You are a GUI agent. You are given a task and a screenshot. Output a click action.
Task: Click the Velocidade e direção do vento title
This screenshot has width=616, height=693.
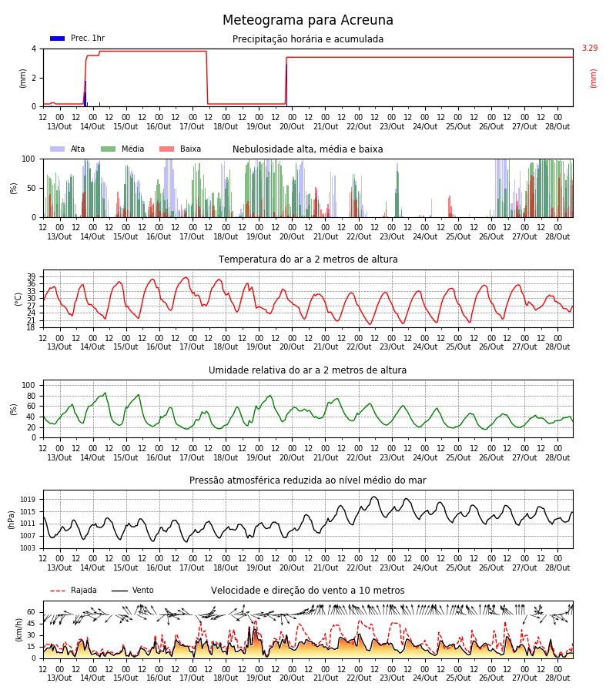point(308,591)
